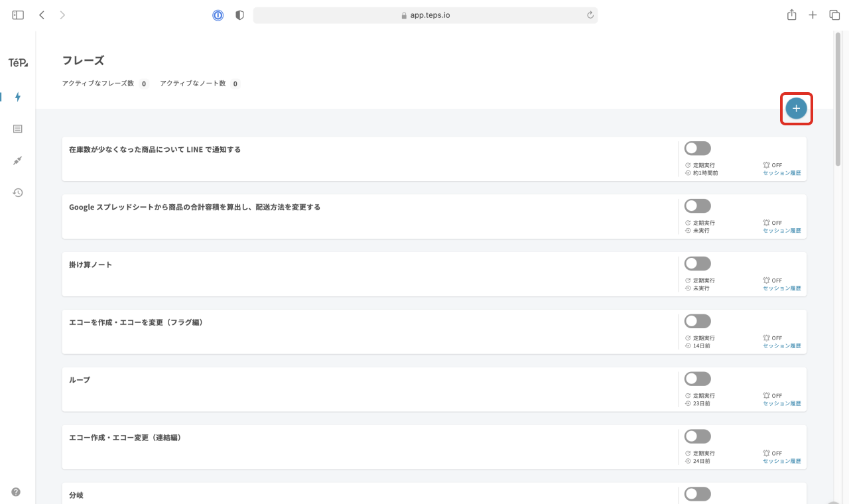Enable the 掛け算ノート phrase switch
This screenshot has height=504, width=849.
(697, 264)
